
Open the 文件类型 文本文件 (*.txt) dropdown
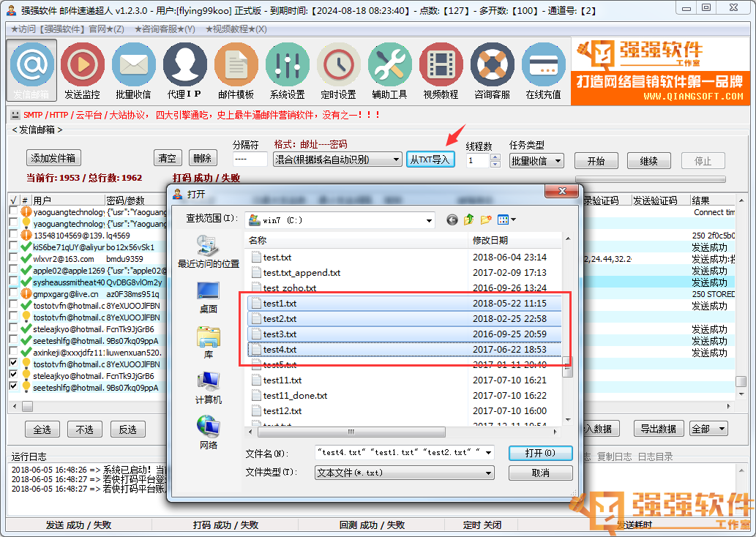pyautogui.click(x=405, y=473)
